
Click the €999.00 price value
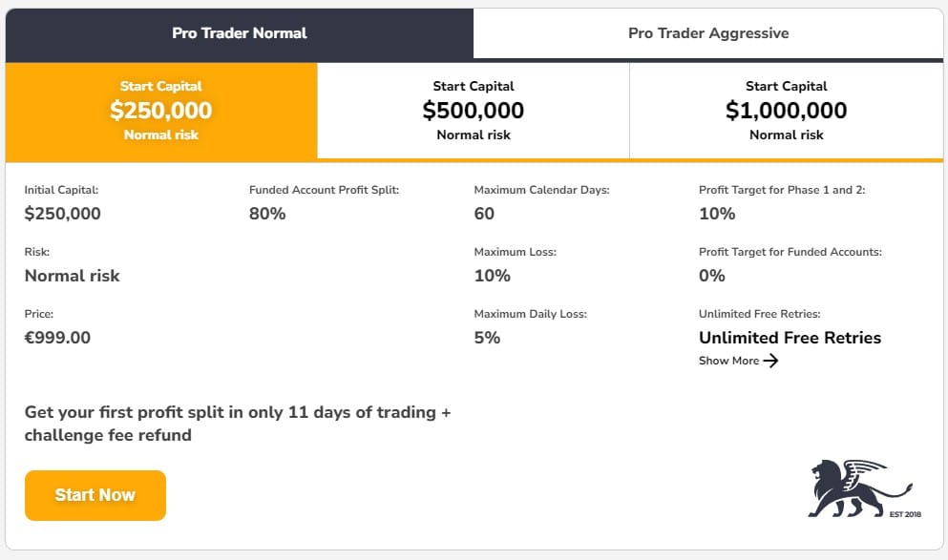[x=57, y=338]
